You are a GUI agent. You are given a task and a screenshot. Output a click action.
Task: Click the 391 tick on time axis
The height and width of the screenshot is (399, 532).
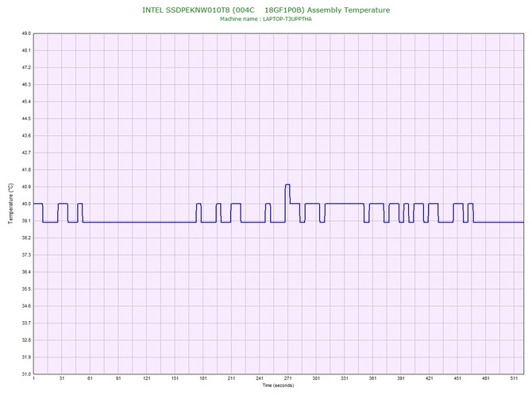[401, 378]
